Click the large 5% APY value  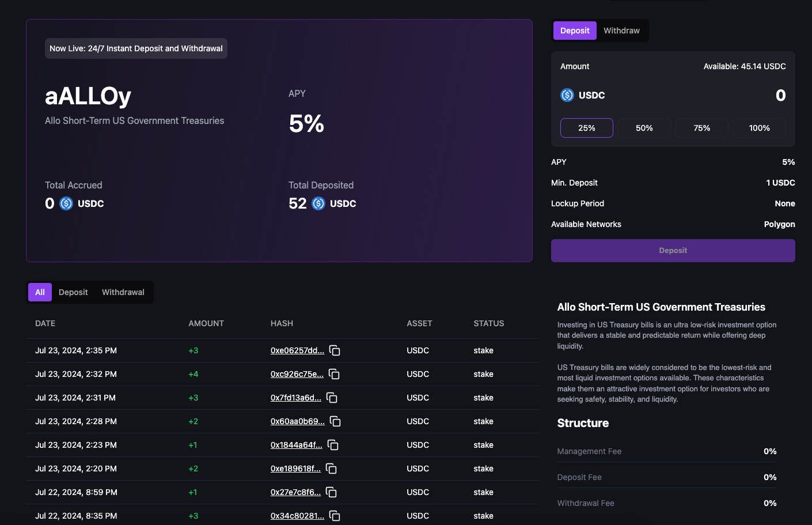306,124
